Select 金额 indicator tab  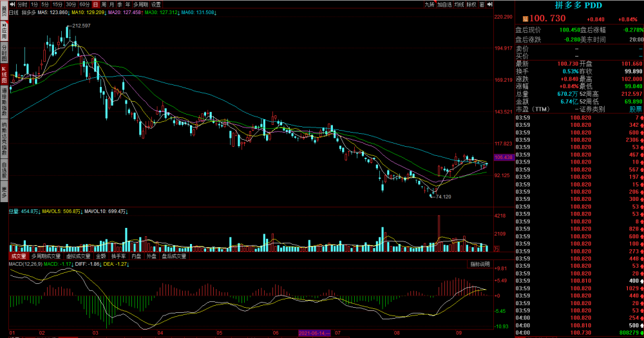click(100, 256)
